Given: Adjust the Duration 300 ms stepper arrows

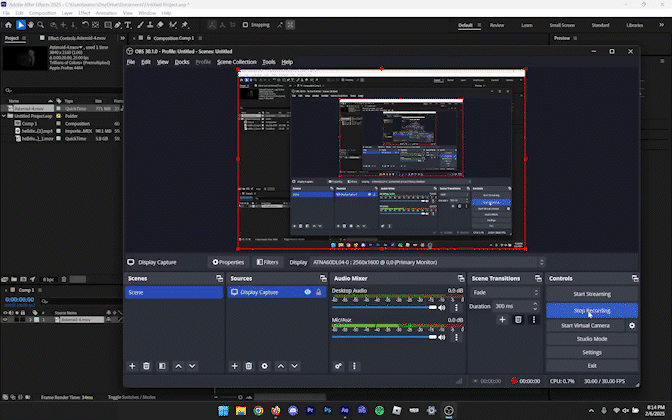Looking at the screenshot, I should [x=535, y=306].
